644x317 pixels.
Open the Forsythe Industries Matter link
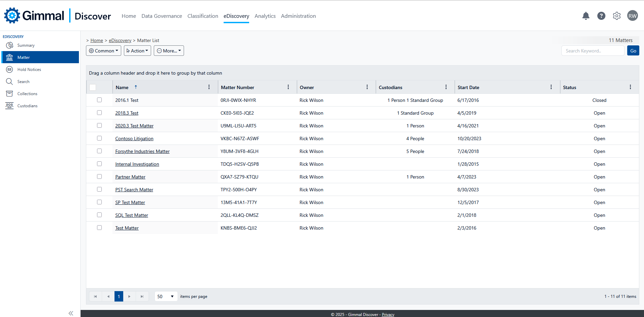[x=142, y=151]
